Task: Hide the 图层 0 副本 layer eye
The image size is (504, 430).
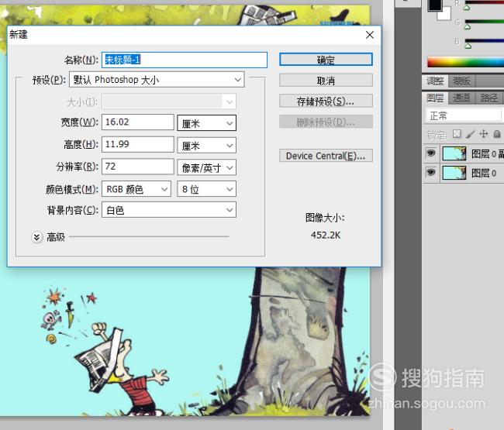Action: click(430, 153)
